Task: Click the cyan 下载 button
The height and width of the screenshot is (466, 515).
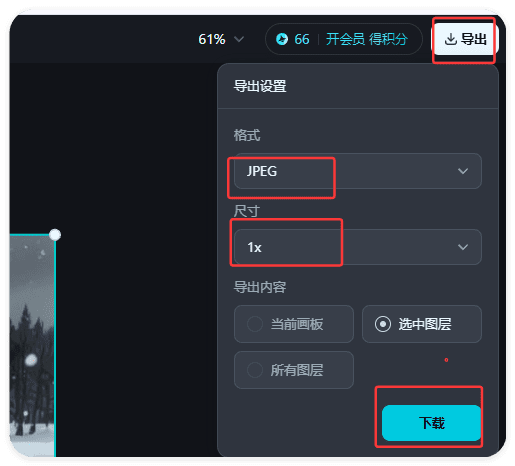Action: [x=431, y=423]
